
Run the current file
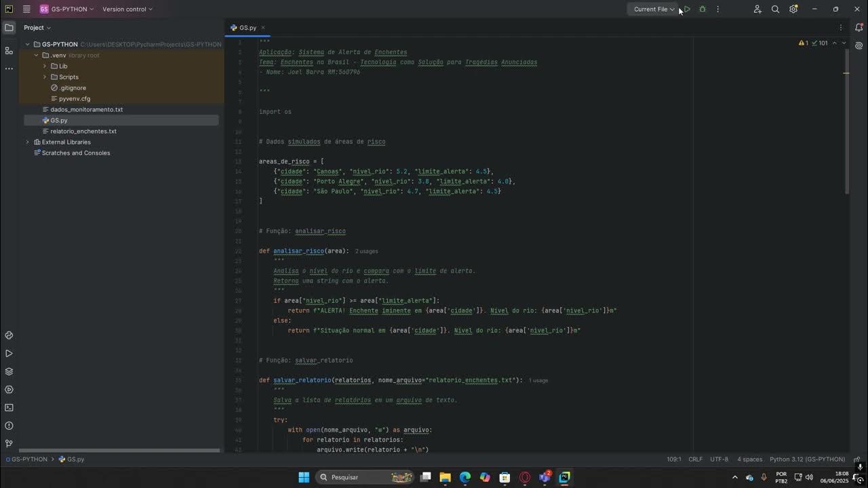(x=687, y=9)
